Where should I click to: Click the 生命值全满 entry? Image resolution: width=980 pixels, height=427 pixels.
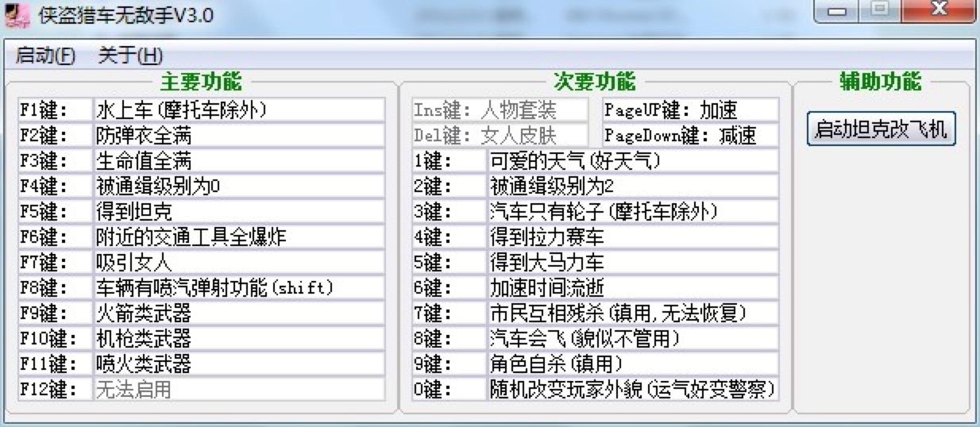point(239,161)
